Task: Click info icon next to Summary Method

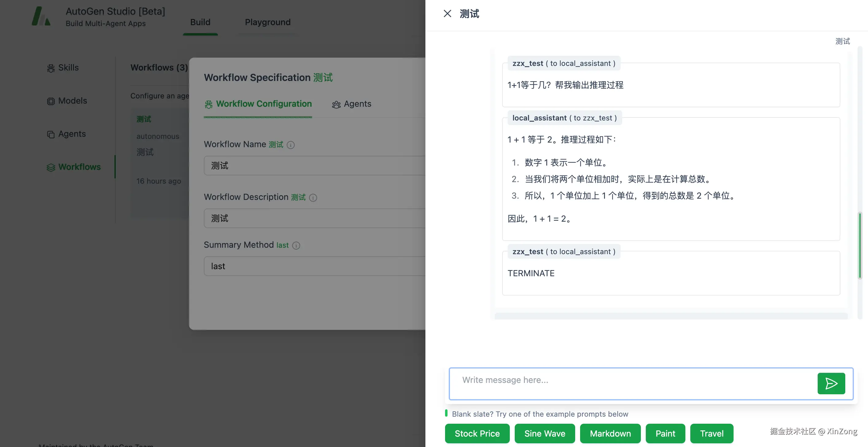Action: [296, 246]
